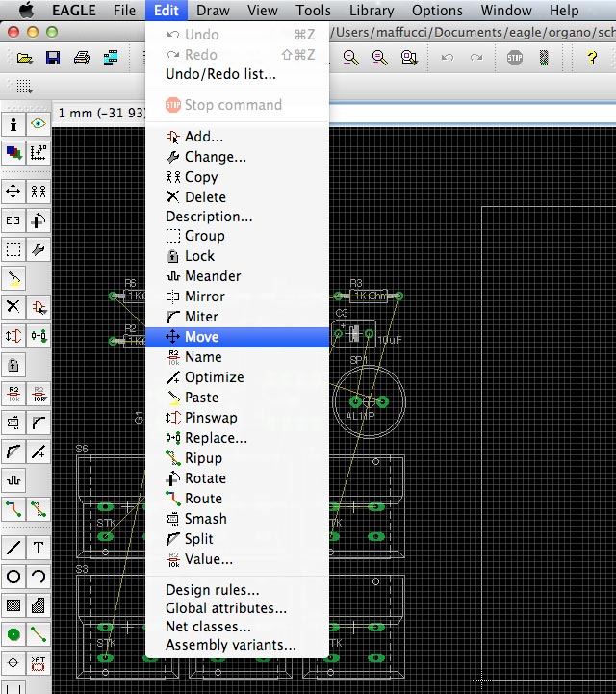The image size is (616, 694).
Task: Choose Net classes... from Edit menu
Action: (208, 627)
